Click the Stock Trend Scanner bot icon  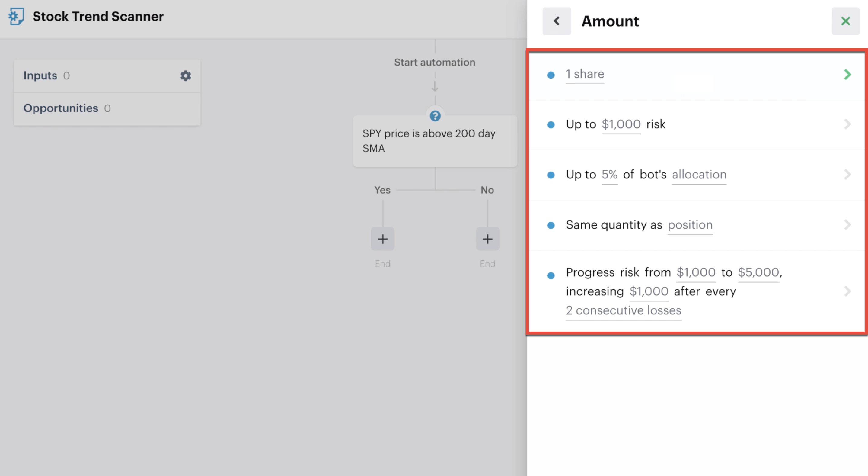point(16,16)
